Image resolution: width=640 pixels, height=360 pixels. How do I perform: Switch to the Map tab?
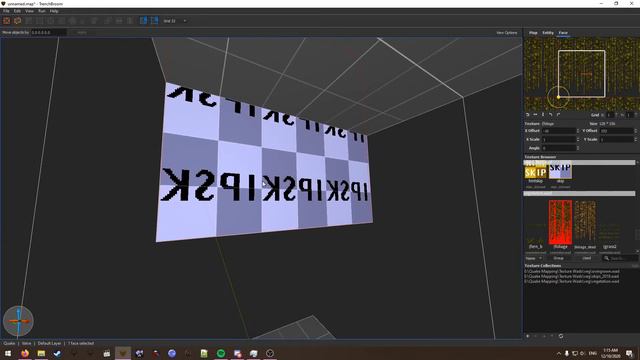click(533, 33)
